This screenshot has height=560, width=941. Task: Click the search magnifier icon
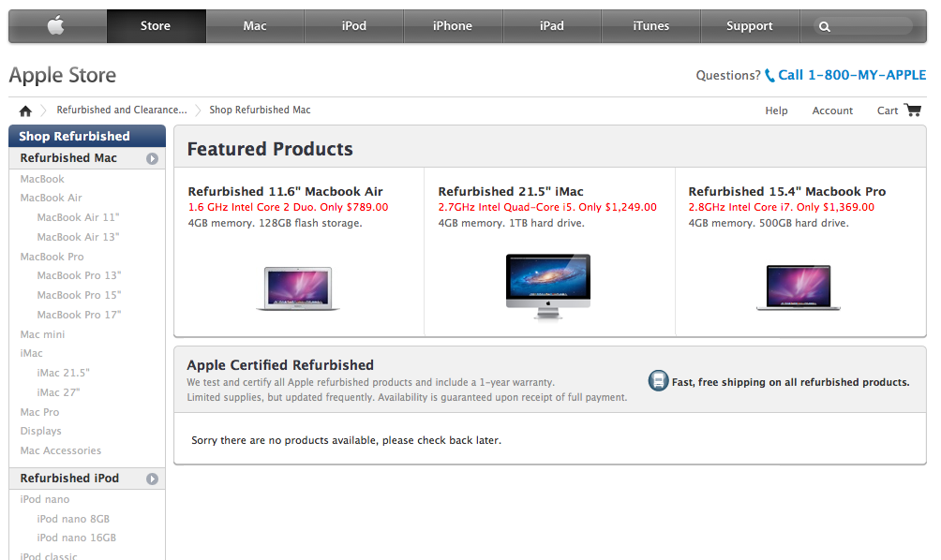tap(825, 26)
